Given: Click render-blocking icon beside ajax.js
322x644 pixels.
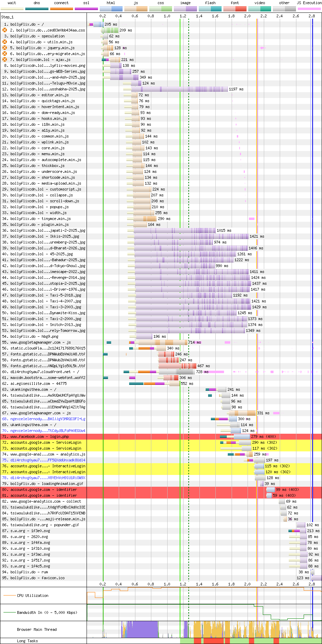Looking at the screenshot, I should coord(5,60).
